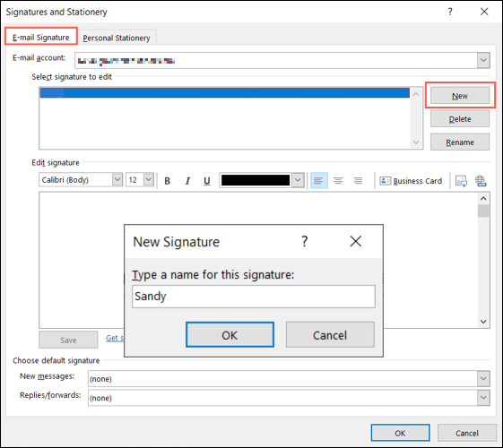Click the Delete signature button
Screen dimensions: 503x448
[460, 119]
